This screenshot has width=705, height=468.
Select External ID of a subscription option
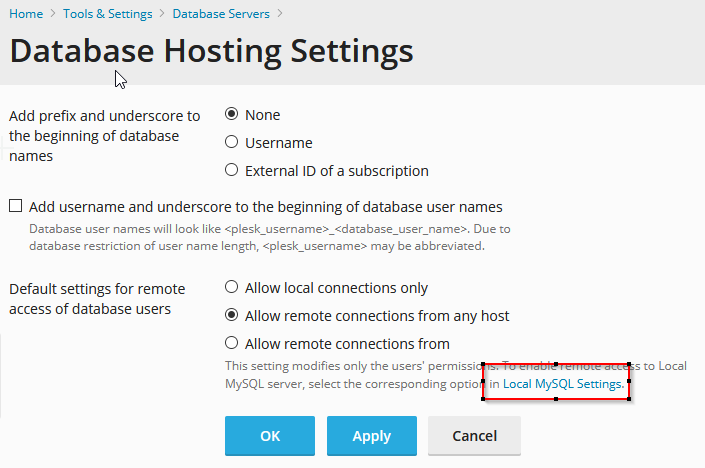pyautogui.click(x=232, y=171)
